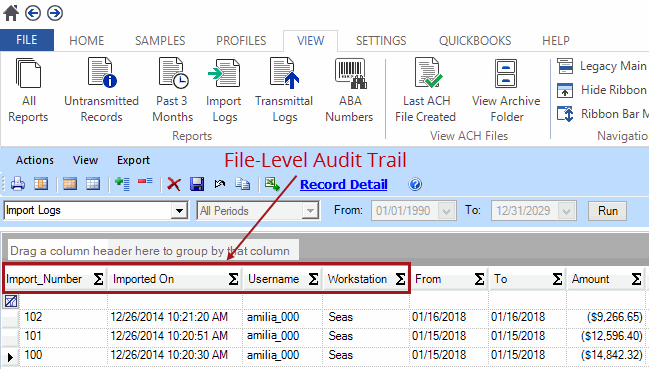This screenshot has width=649, height=369.
Task: Switch to the QUICKBOOKS ribbon tab
Action: pos(475,41)
